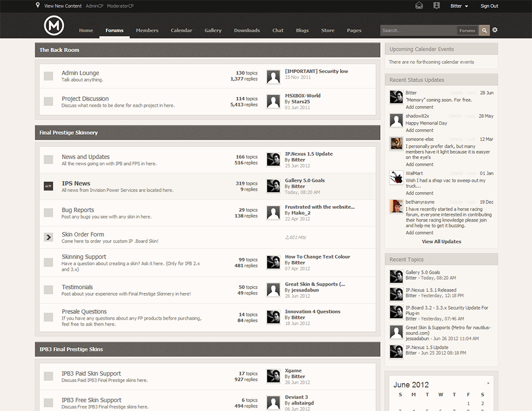
Task: Switch to Gallery tab
Action: pyautogui.click(x=213, y=30)
